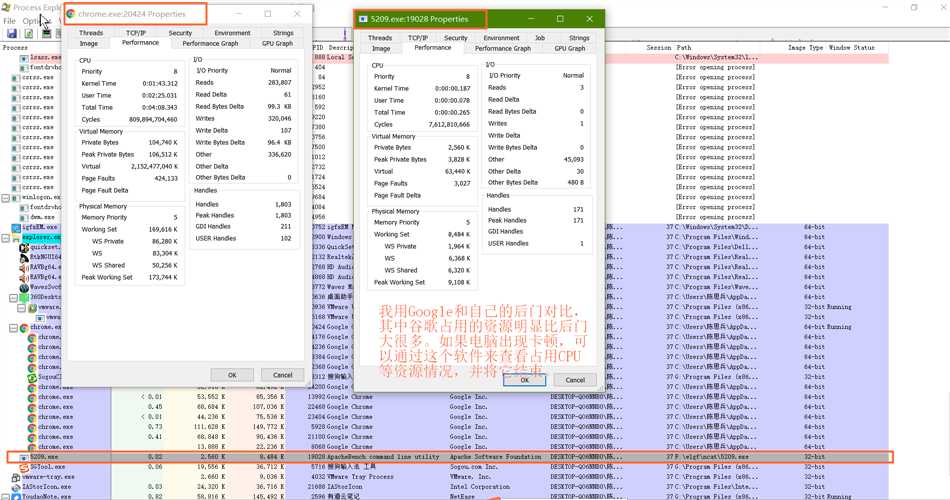Open the File menu in Process Explorer
Viewport: 950px width, 500px height.
10,21
